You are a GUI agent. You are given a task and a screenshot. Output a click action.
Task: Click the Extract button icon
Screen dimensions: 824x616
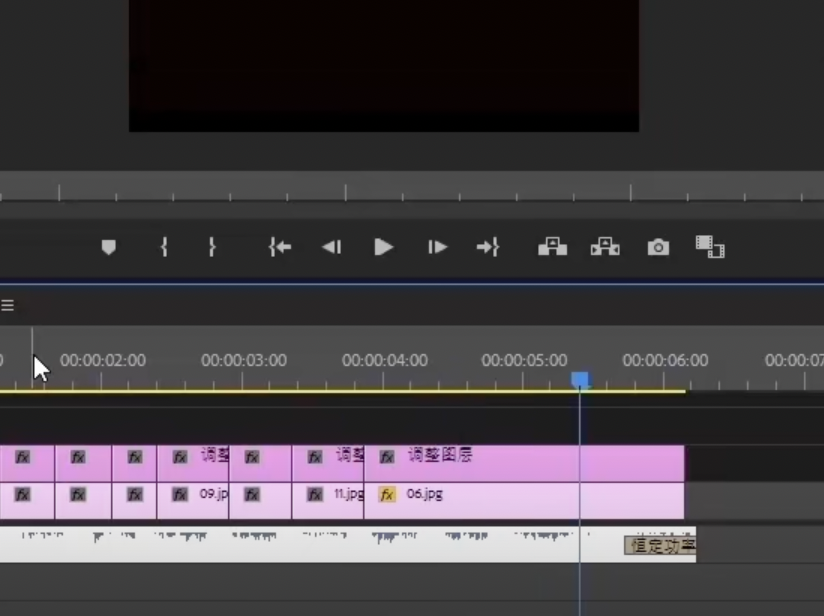[605, 247]
